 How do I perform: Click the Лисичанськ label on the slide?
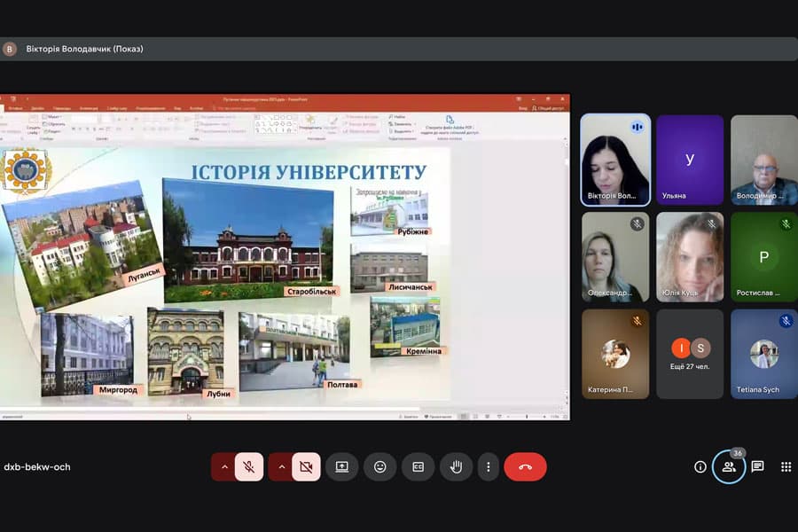point(411,287)
